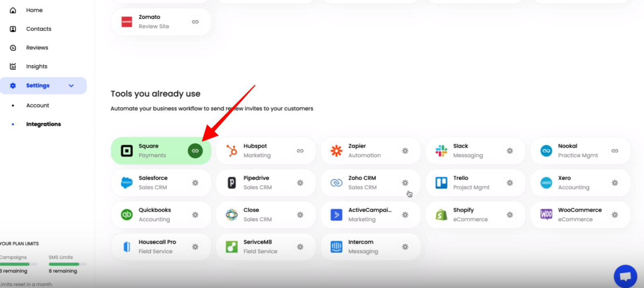Image resolution: width=644 pixels, height=288 pixels.
Task: Open ServiceM8 settings gear
Action: [300, 247]
